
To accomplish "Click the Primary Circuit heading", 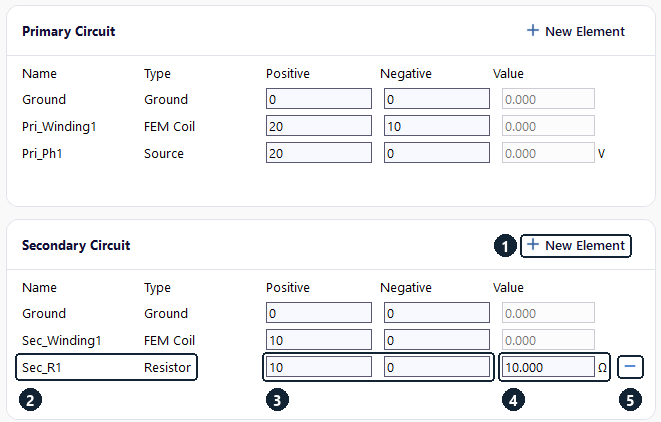I will (x=68, y=31).
